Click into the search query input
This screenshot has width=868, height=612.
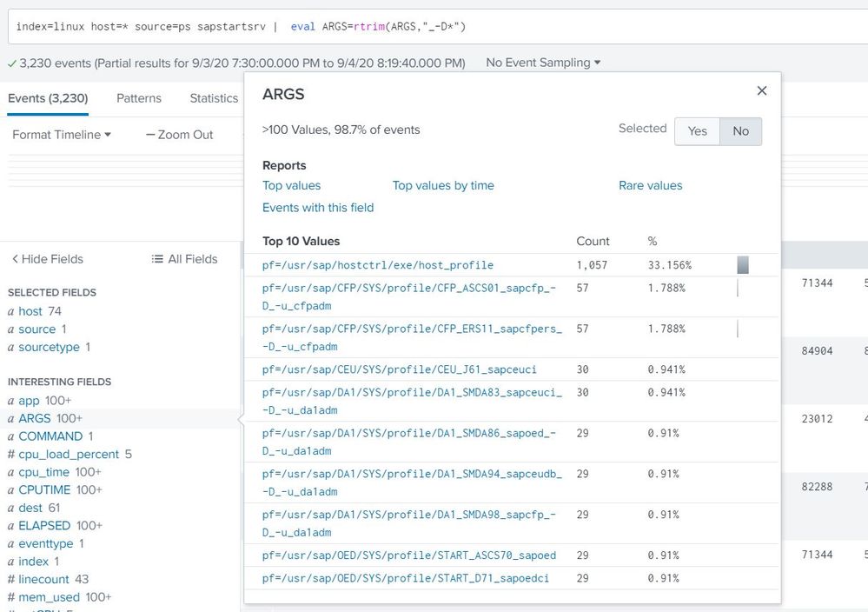coord(437,27)
